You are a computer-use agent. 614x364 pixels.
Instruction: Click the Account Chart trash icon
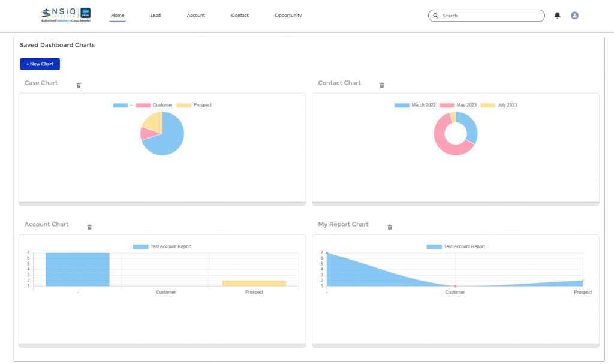90,227
